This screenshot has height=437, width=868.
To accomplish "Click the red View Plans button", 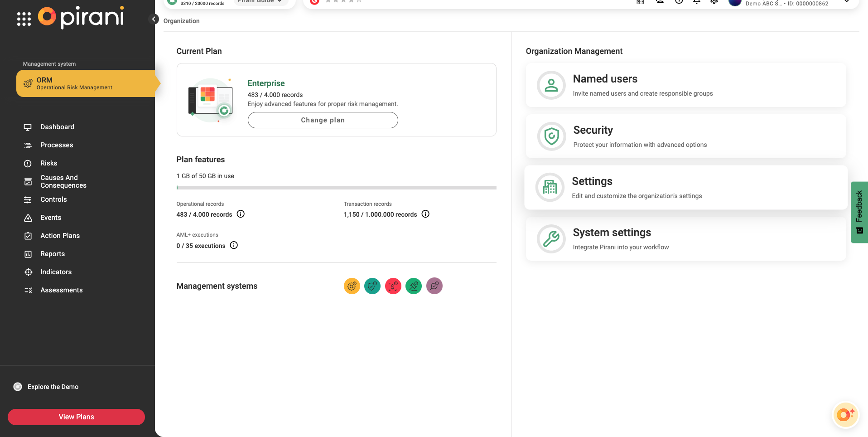I will (x=76, y=417).
